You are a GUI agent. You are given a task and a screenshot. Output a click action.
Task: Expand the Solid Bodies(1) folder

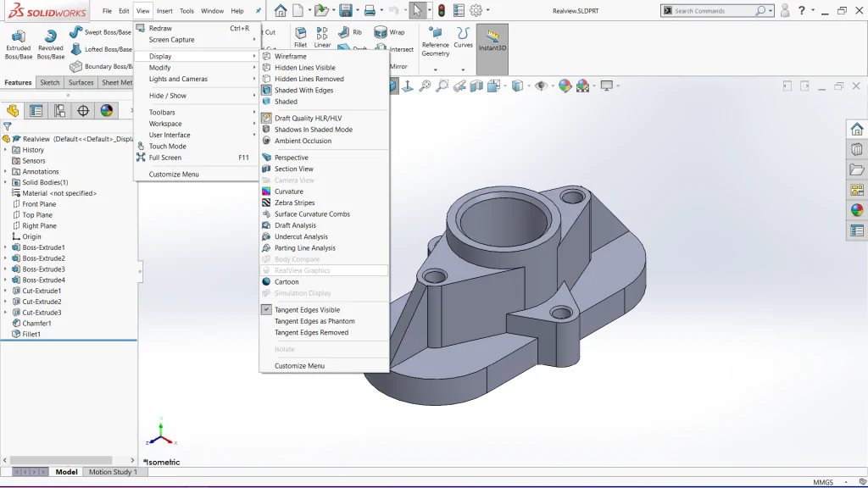(x=6, y=182)
